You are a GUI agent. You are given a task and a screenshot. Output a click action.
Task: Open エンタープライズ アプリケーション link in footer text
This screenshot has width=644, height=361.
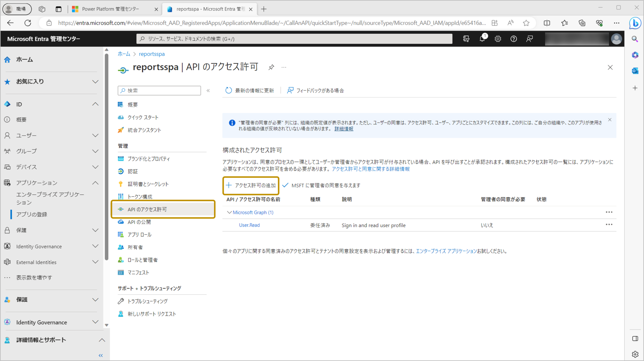446,251
